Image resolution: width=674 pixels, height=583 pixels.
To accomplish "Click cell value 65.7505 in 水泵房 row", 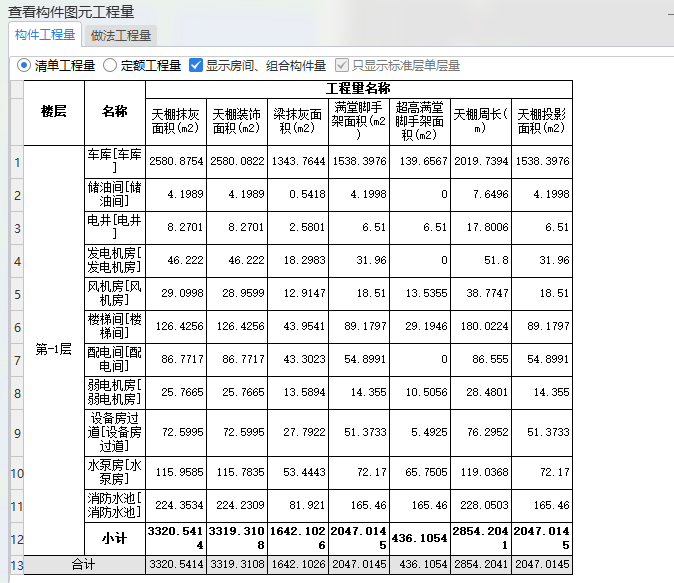I will tap(420, 473).
